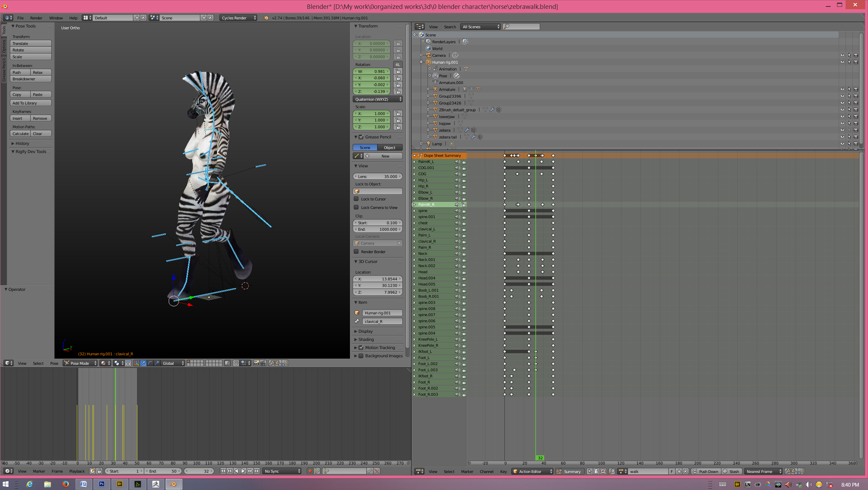Screen dimensions: 868x490
Task: Click the play animation button
Action: 243,471
